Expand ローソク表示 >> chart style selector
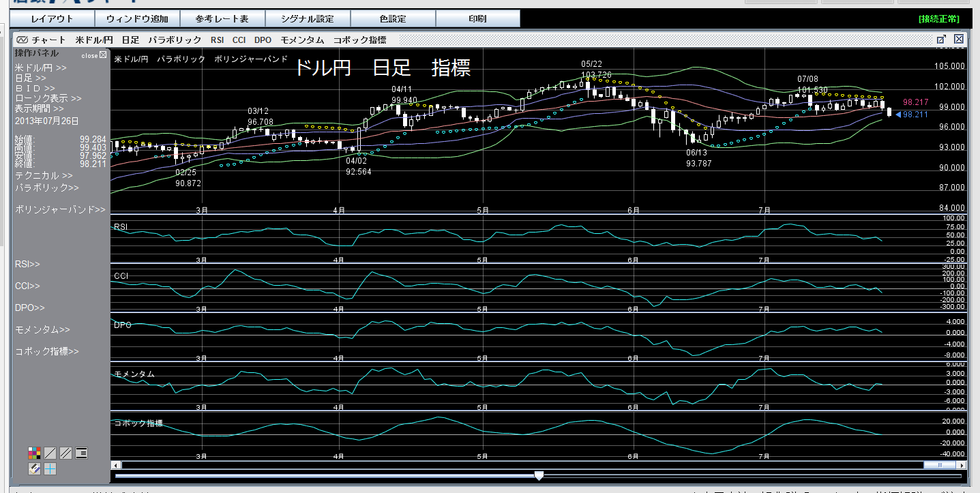 [x=48, y=98]
